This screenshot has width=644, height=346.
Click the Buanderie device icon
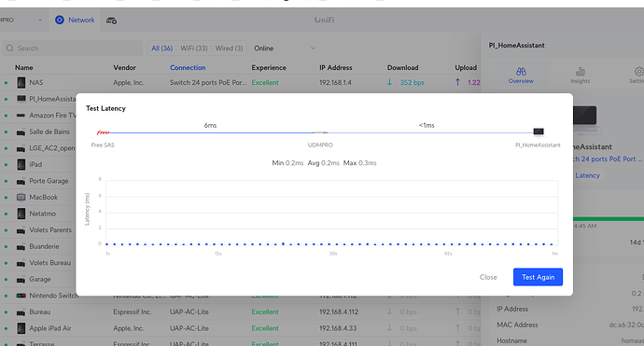(x=21, y=246)
